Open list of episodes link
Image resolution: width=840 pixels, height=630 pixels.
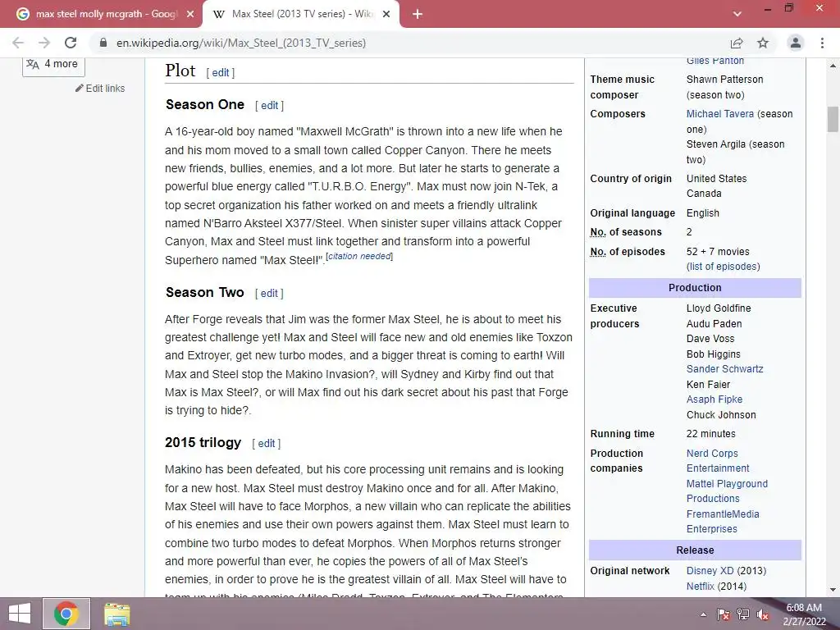coord(724,267)
